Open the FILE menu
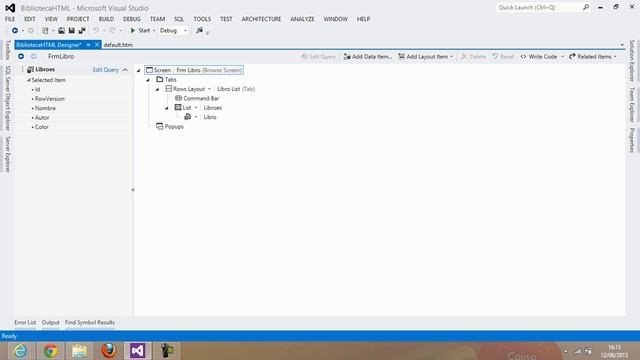Image resolution: width=640 pixels, height=360 pixels. tap(10, 19)
